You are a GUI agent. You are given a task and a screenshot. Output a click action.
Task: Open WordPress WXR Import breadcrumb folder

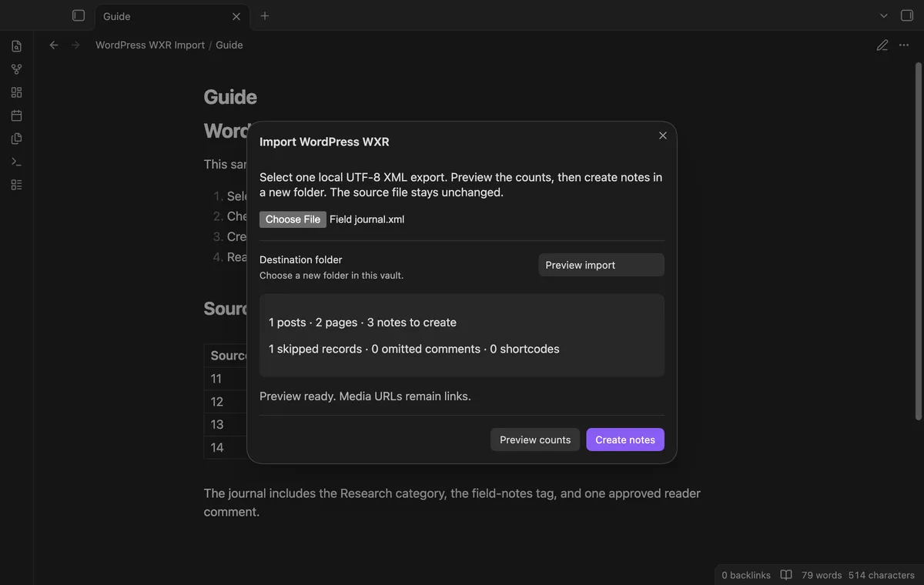150,45
